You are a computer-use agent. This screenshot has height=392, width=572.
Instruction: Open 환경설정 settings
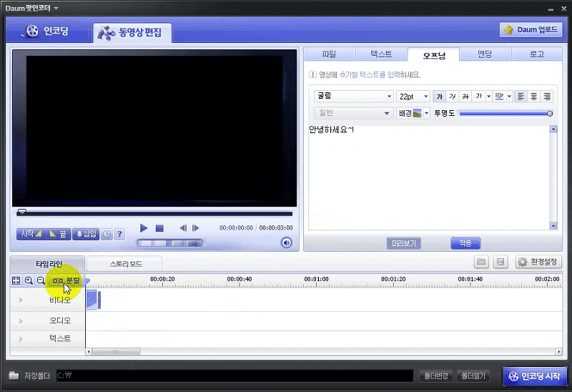[538, 262]
